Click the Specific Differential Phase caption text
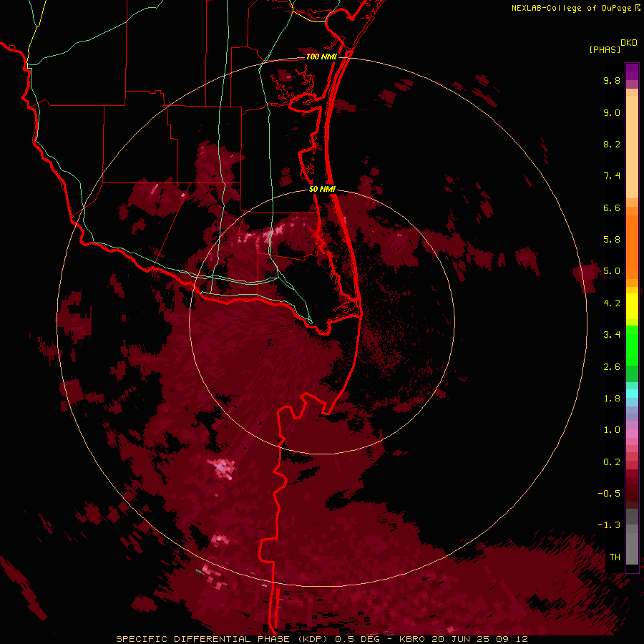 coord(223,639)
